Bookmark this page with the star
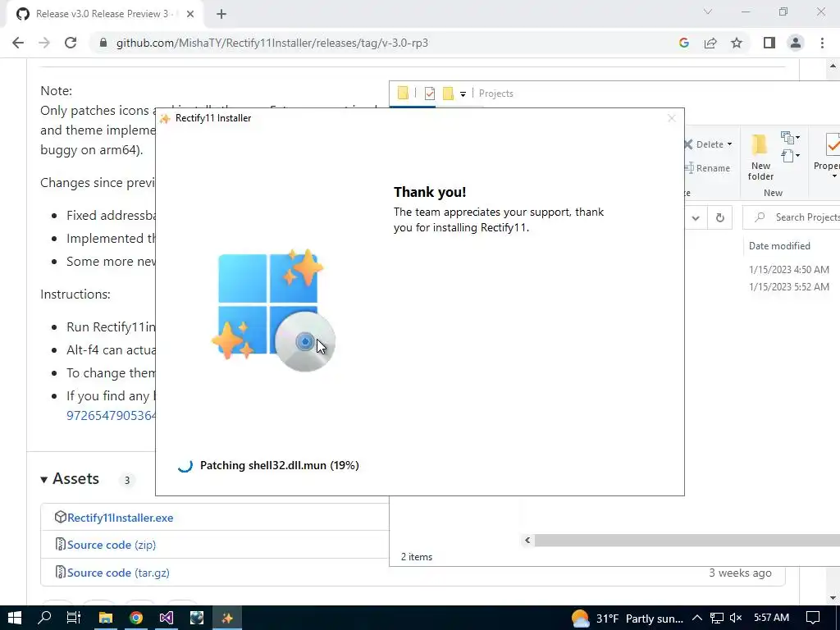 737,43
